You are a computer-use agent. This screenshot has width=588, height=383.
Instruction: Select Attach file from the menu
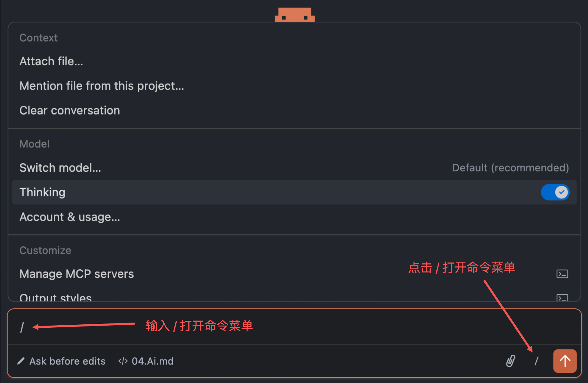[x=51, y=61]
